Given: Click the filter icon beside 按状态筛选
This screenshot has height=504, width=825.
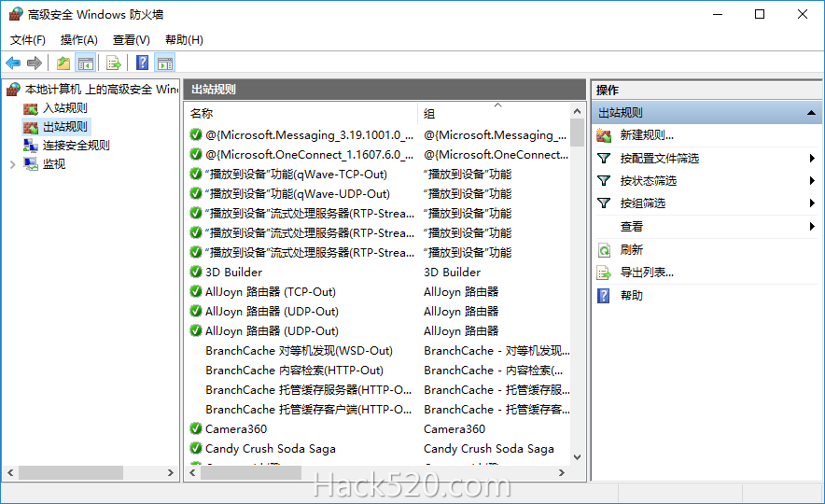Looking at the screenshot, I should 604,181.
